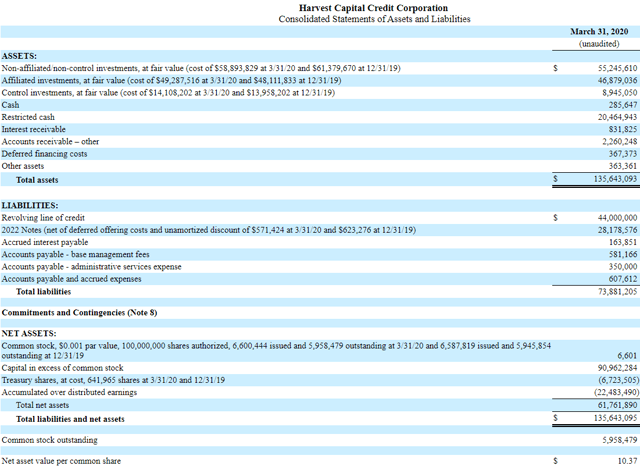The width and height of the screenshot is (640, 466).
Task: Click the cash amount 285,647
Action: [623, 105]
